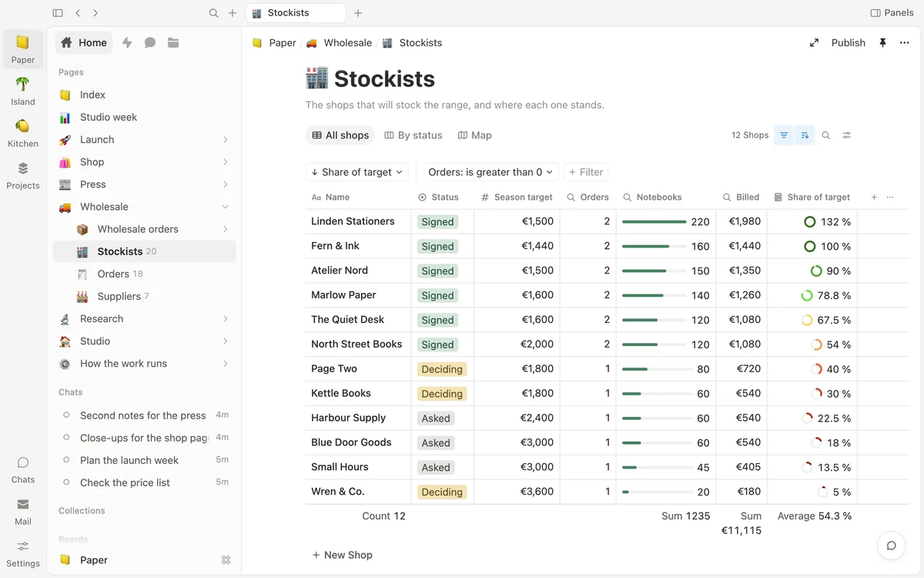Open view settings sliders icon
Screen dimensions: 924x578
click(x=847, y=136)
